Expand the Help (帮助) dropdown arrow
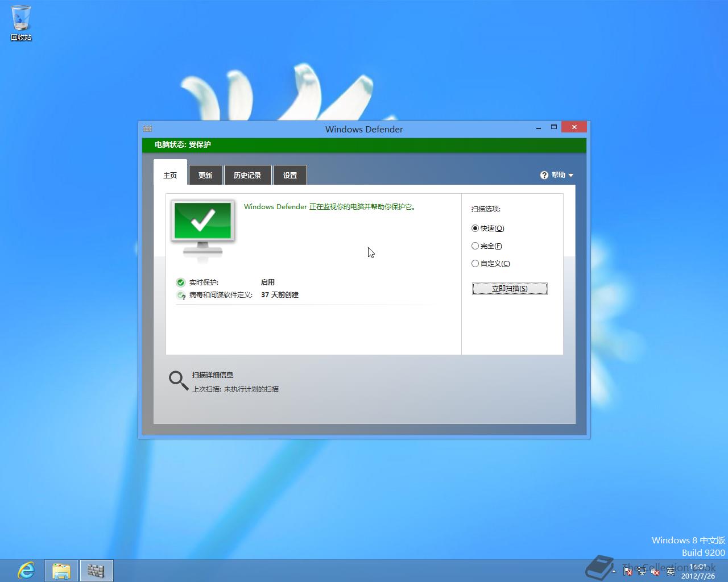The height and width of the screenshot is (582, 728). click(571, 176)
